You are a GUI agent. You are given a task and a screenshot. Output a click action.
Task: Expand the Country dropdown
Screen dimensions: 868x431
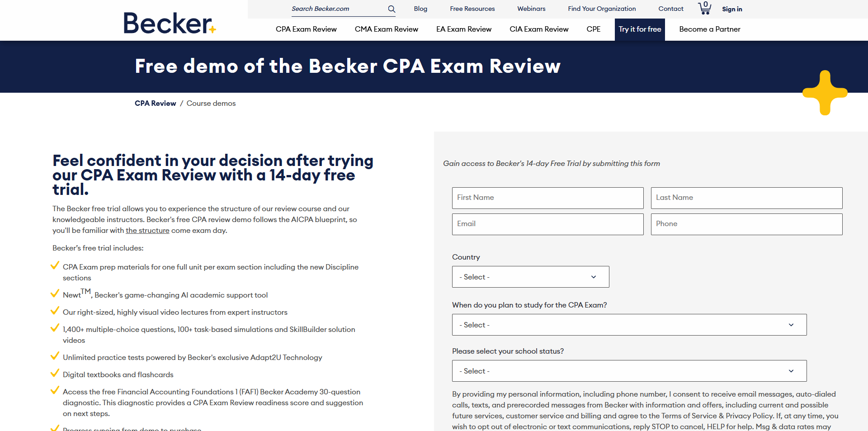coord(530,277)
